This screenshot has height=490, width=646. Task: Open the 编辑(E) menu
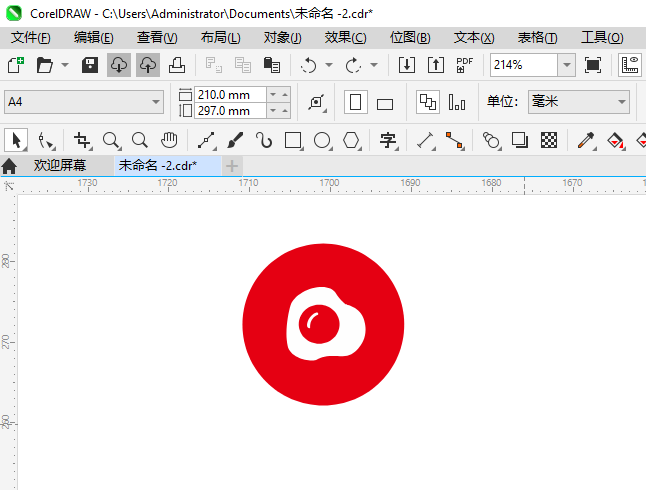94,38
